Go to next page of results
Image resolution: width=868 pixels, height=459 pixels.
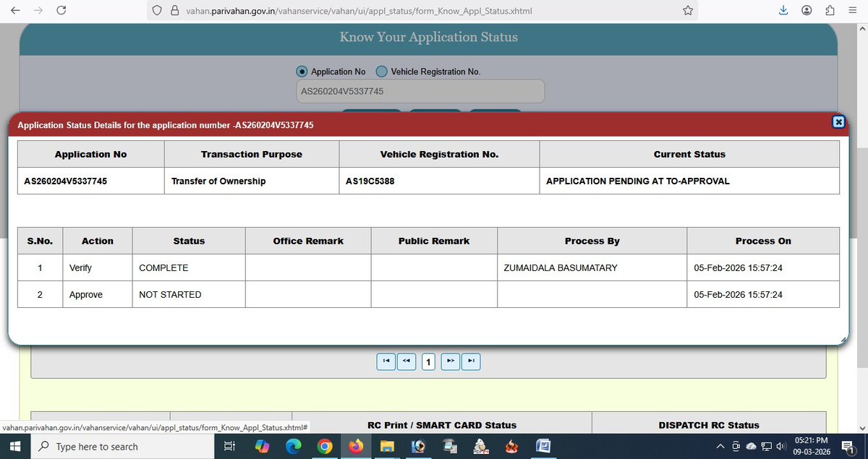coord(450,361)
